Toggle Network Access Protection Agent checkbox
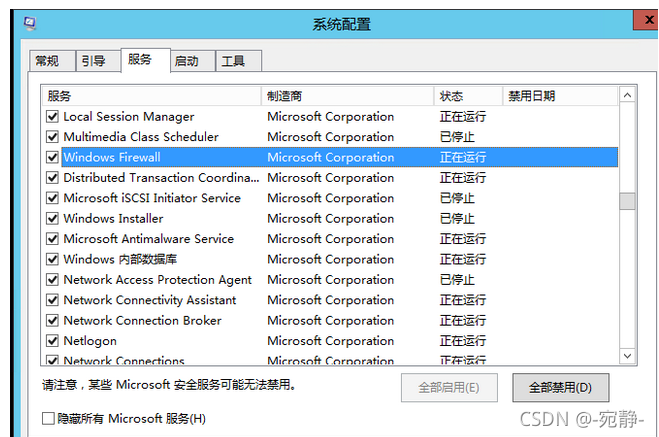This screenshot has width=659, height=437. click(x=52, y=279)
